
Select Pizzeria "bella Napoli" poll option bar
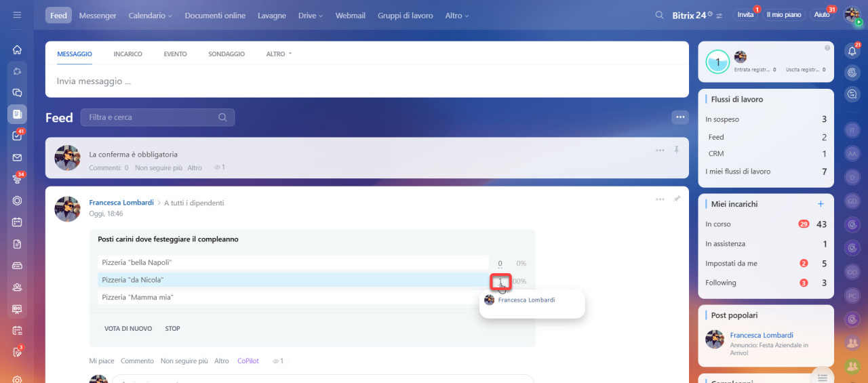pyautogui.click(x=293, y=262)
